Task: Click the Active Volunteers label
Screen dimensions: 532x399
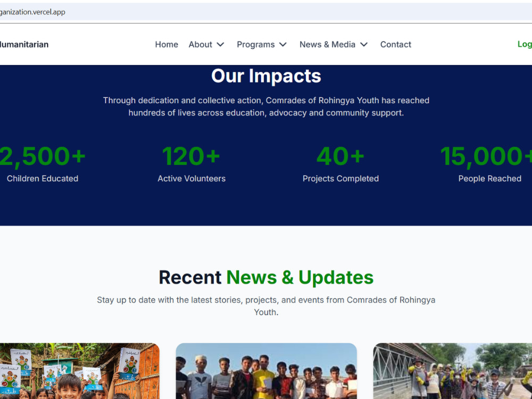Action: (192, 178)
